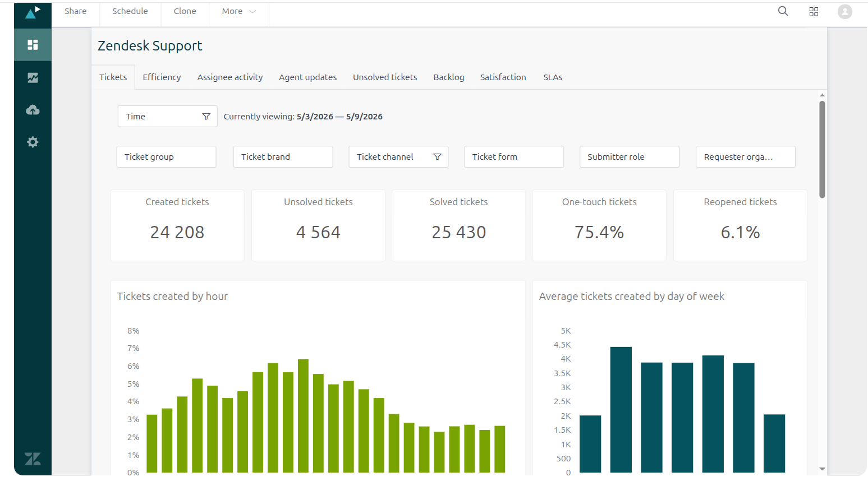This screenshot has width=868, height=495.
Task: Click the Zendesk logo at sidebar bottom
Action: (x=33, y=459)
